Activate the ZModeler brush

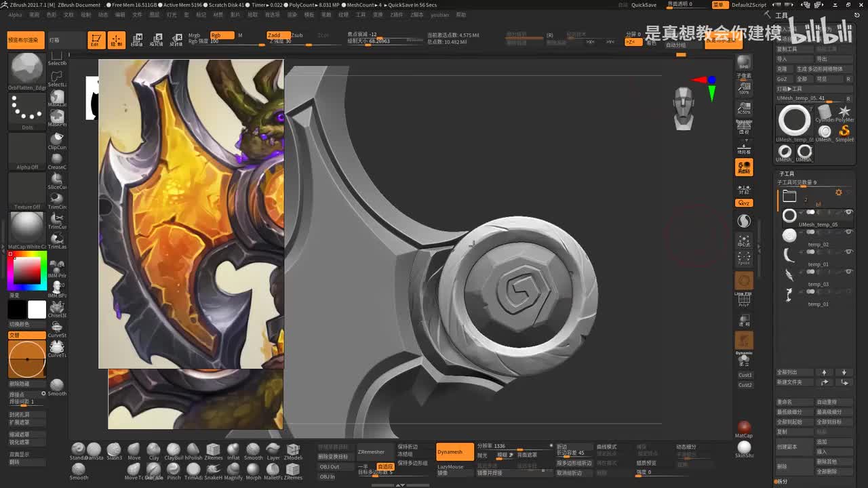[293, 450]
